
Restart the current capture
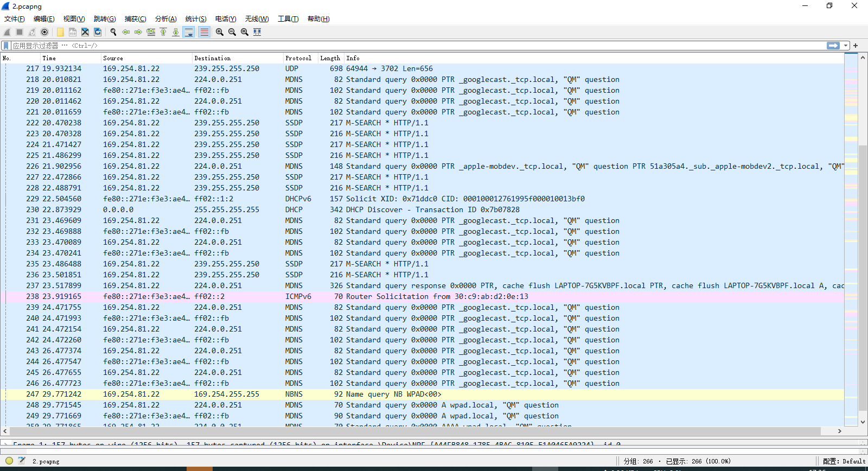click(32, 32)
